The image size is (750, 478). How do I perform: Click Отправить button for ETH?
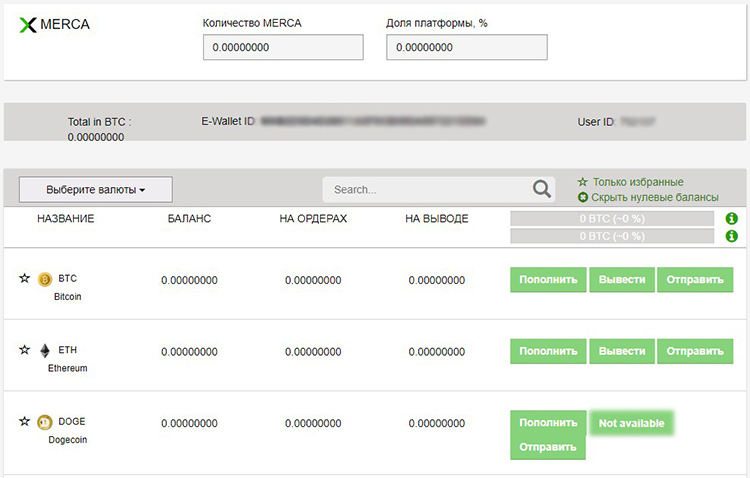coord(695,351)
